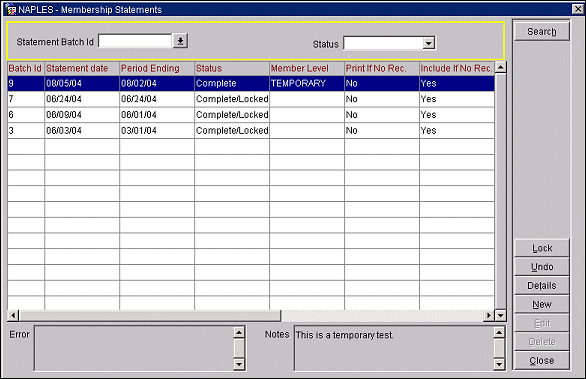Select batch 3 row
The height and width of the screenshot is (379, 586).
[251, 130]
